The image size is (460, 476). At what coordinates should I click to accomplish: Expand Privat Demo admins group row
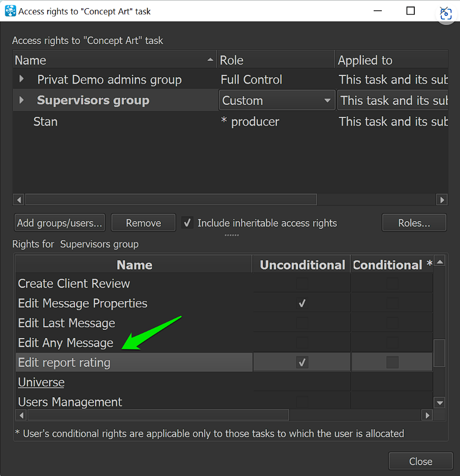pos(22,79)
